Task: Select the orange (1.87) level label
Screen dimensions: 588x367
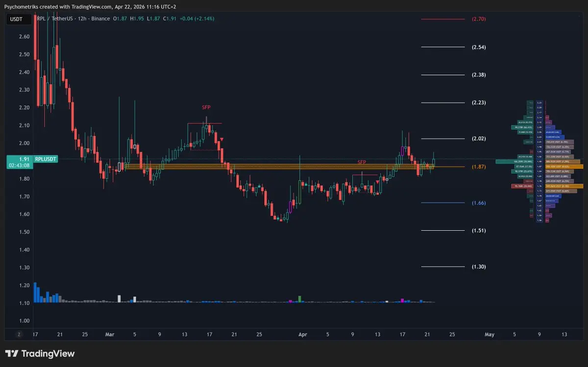Action: [x=479, y=167]
